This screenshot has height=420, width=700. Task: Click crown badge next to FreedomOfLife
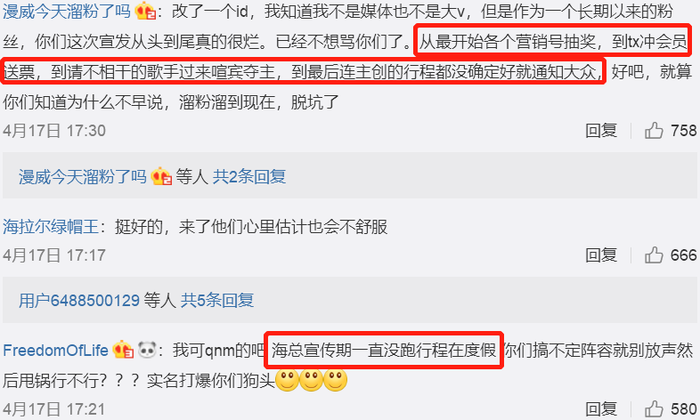[x=123, y=349]
